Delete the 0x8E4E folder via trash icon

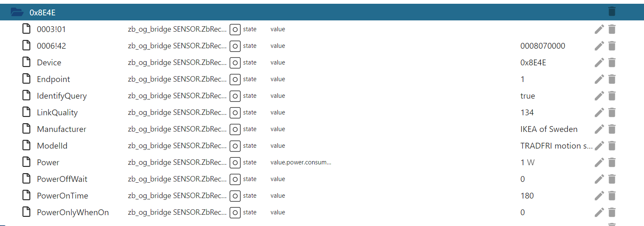point(612,12)
